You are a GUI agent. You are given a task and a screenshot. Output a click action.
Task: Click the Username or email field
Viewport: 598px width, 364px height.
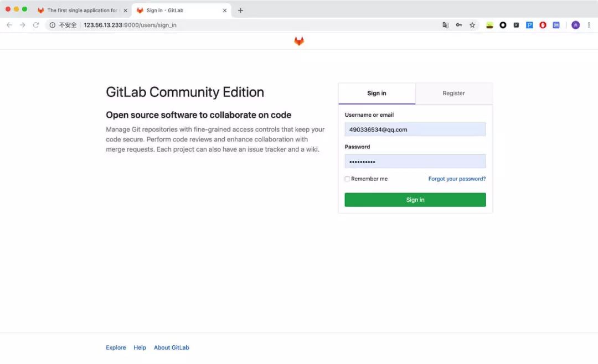[x=415, y=129]
